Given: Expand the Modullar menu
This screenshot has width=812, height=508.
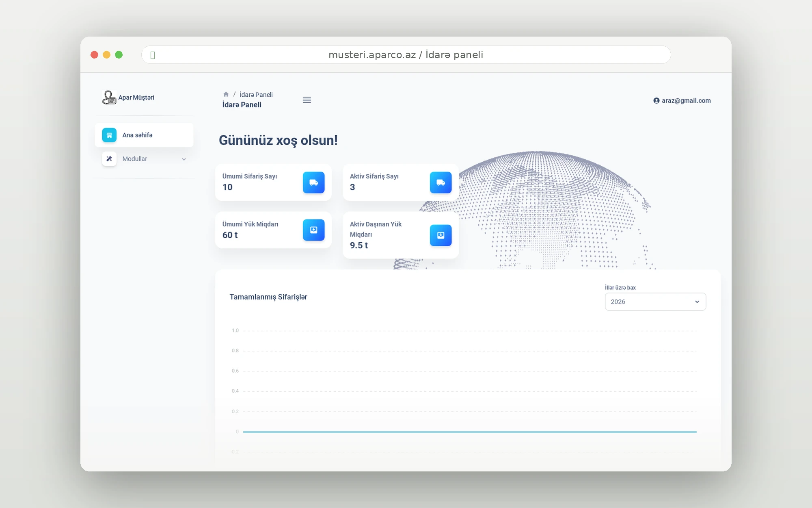Looking at the screenshot, I should tap(144, 159).
